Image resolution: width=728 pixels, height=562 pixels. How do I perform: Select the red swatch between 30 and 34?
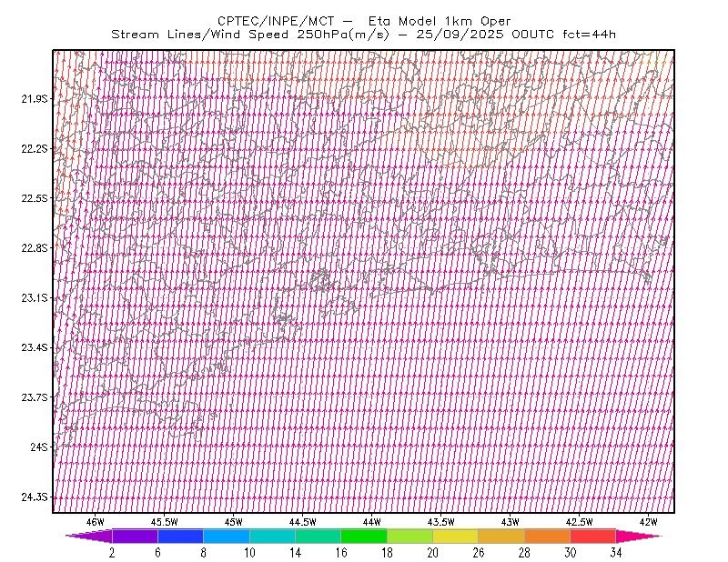(593, 536)
